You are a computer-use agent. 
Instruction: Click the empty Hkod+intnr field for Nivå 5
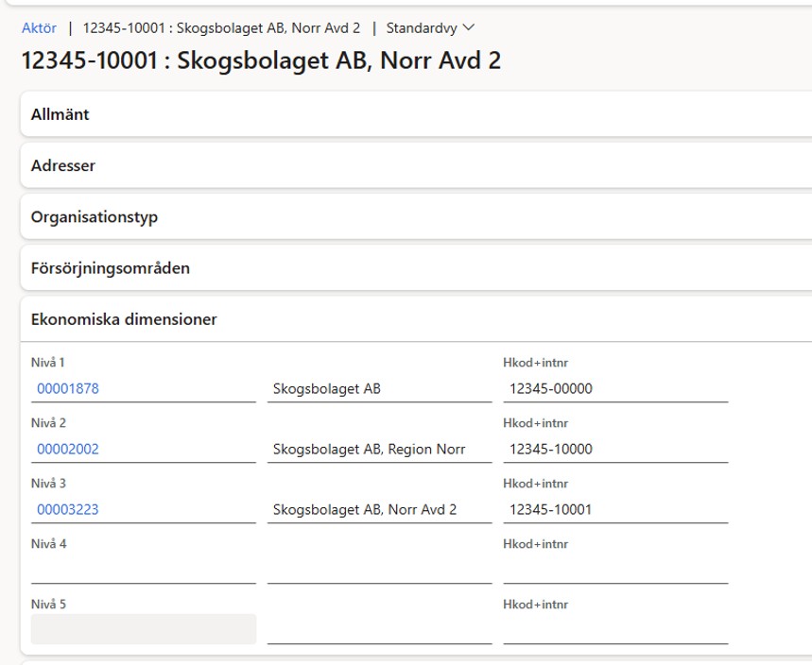tap(615, 630)
